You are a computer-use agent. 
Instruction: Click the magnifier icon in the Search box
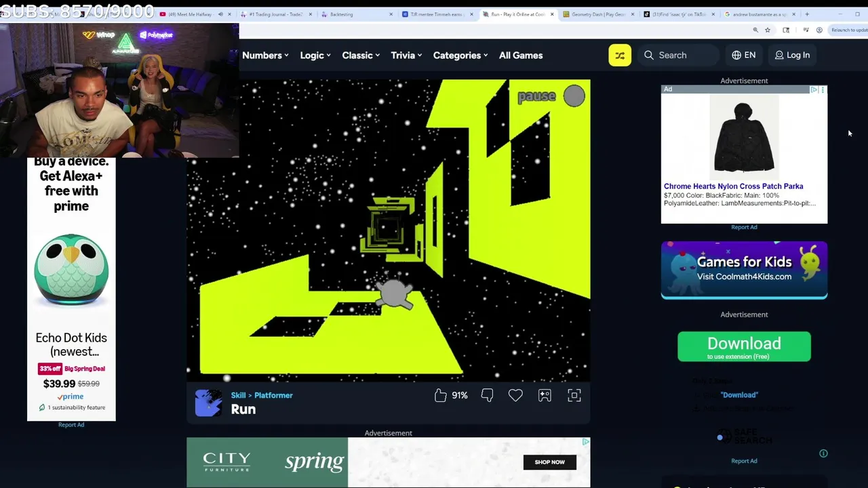[649, 56]
